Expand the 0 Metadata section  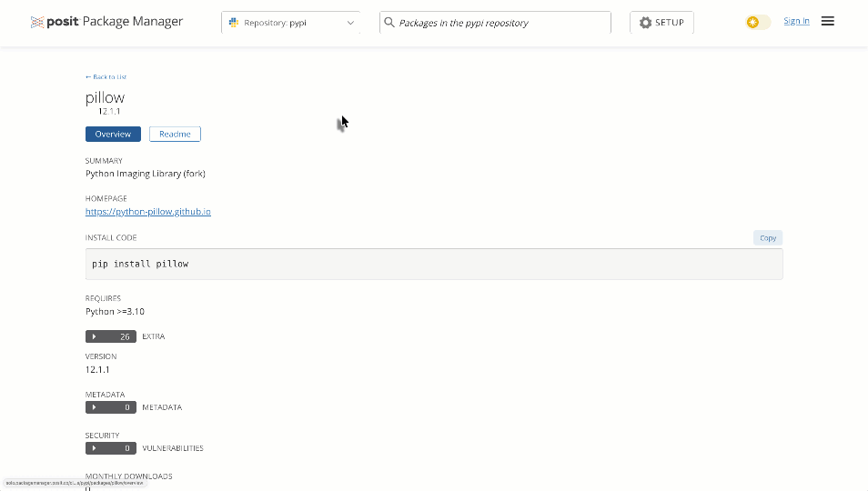click(111, 407)
